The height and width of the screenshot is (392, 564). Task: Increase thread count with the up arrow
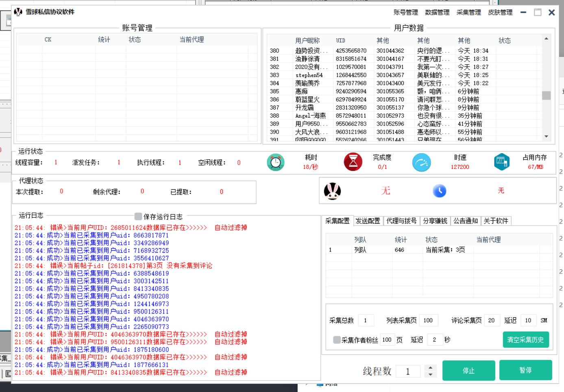tap(430, 368)
